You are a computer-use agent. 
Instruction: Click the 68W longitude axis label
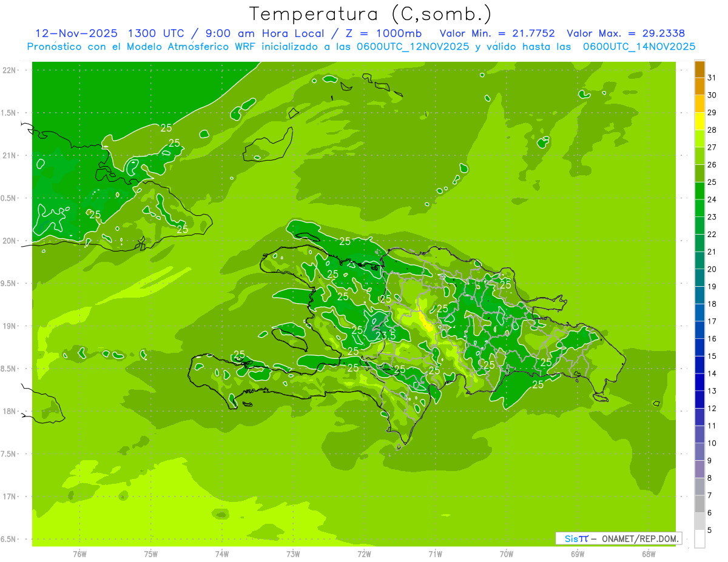[x=649, y=554]
